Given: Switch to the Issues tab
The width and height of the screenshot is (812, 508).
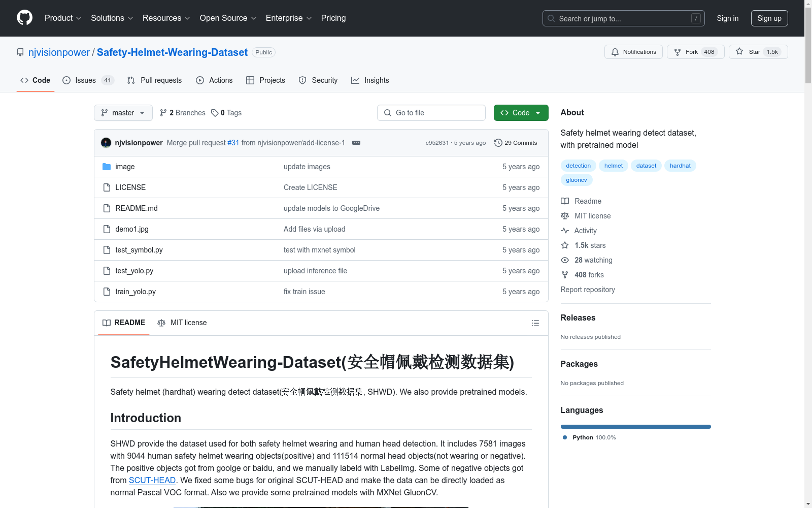Looking at the screenshot, I should (x=88, y=80).
